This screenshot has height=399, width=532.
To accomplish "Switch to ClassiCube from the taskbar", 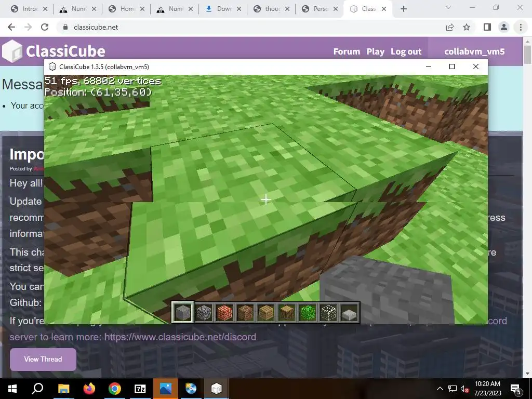I will 217,389.
